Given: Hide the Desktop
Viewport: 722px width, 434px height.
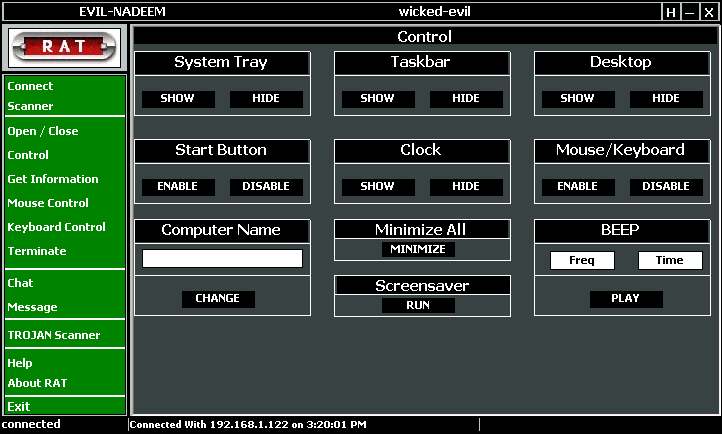Looking at the screenshot, I should click(666, 99).
